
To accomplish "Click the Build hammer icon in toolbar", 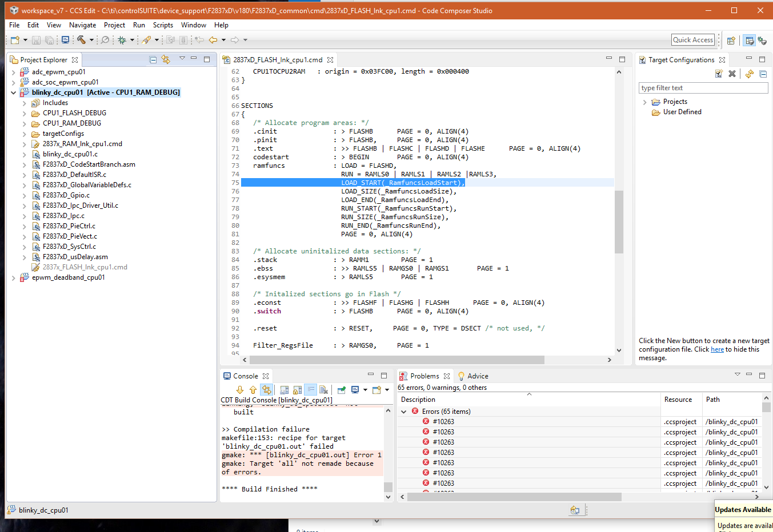I will click(82, 40).
